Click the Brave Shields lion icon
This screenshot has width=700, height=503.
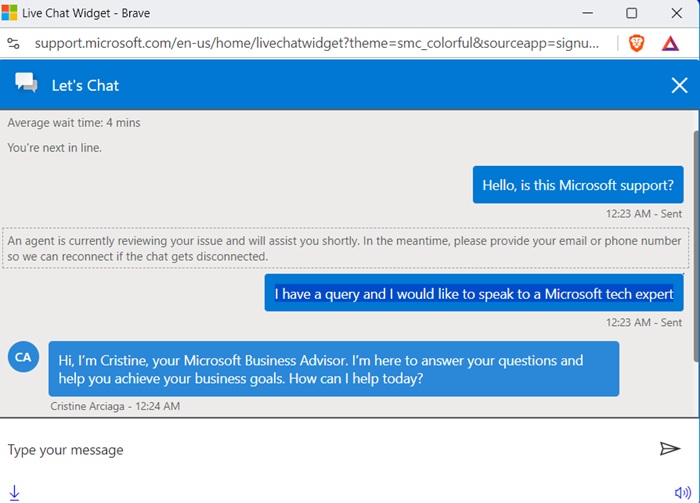(x=637, y=43)
